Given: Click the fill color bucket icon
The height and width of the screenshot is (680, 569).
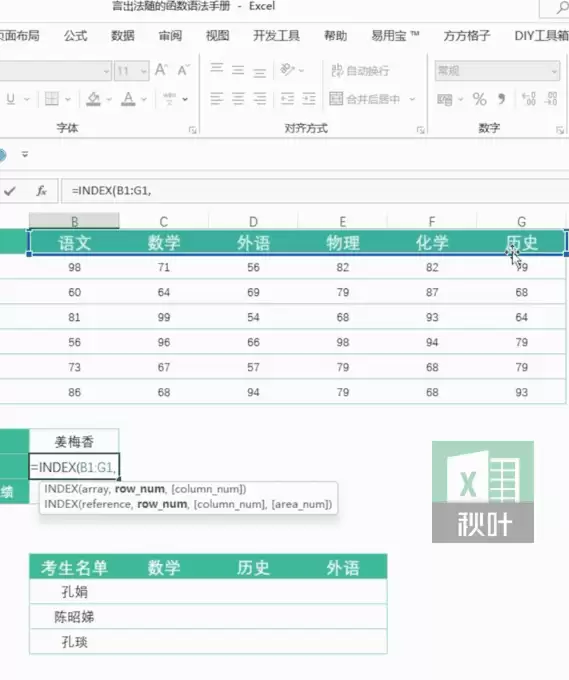Looking at the screenshot, I should click(x=93, y=99).
